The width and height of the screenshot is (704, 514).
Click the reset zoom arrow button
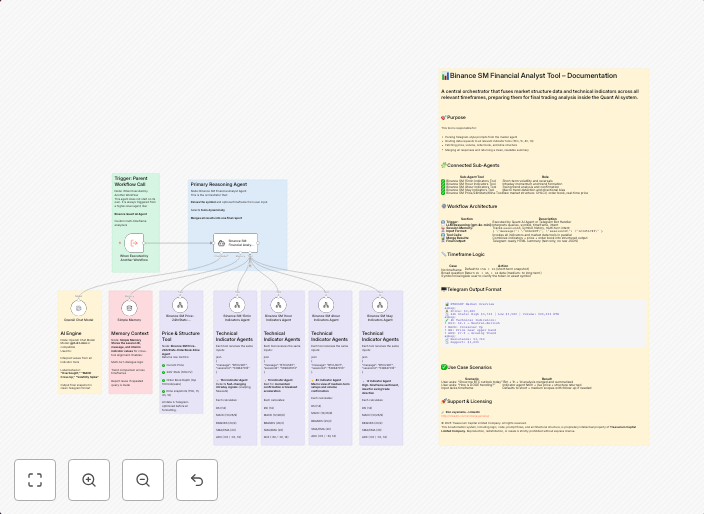197,480
